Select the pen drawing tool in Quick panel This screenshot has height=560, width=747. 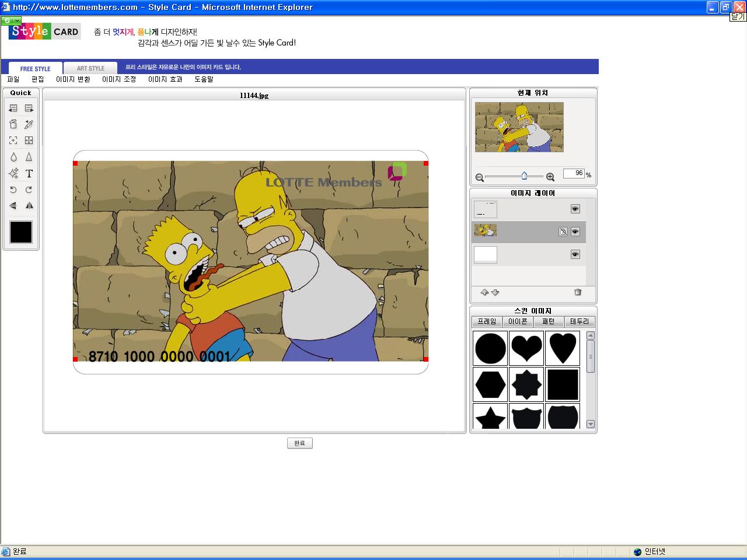29,124
